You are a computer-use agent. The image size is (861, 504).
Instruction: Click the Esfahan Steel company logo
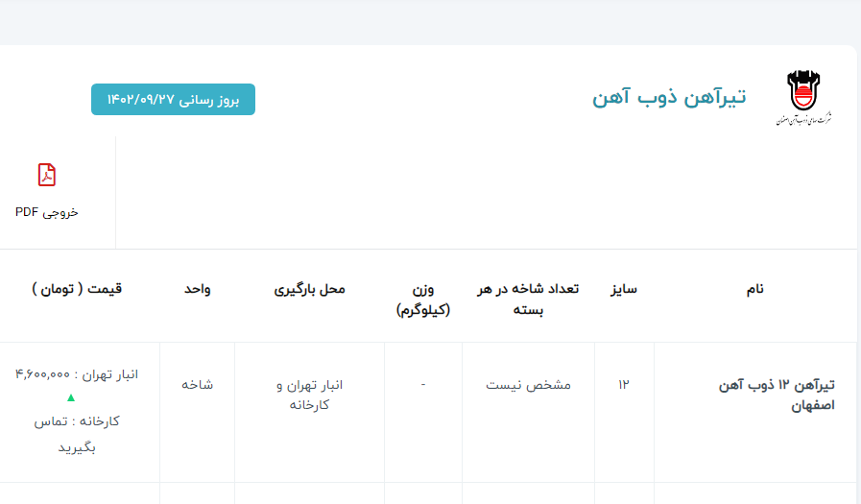802,98
